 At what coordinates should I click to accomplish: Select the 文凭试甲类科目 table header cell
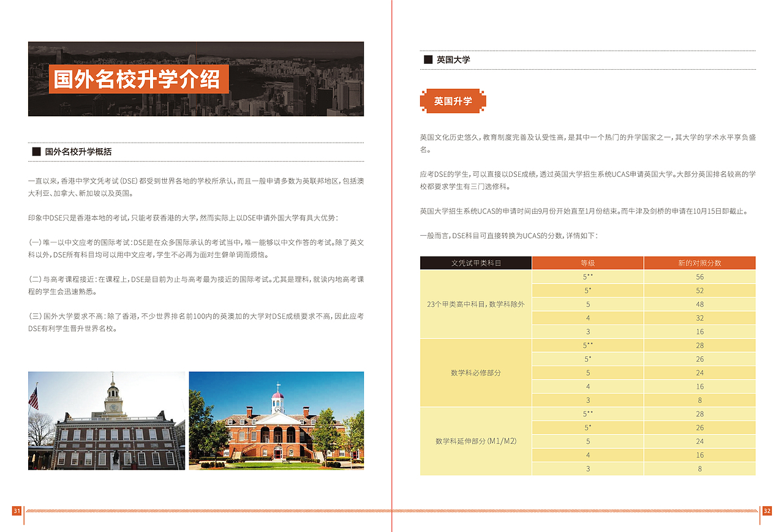(x=475, y=263)
